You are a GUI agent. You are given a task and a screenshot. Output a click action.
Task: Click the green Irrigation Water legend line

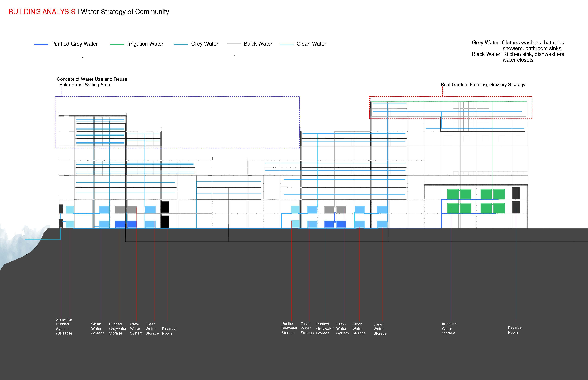click(x=117, y=44)
